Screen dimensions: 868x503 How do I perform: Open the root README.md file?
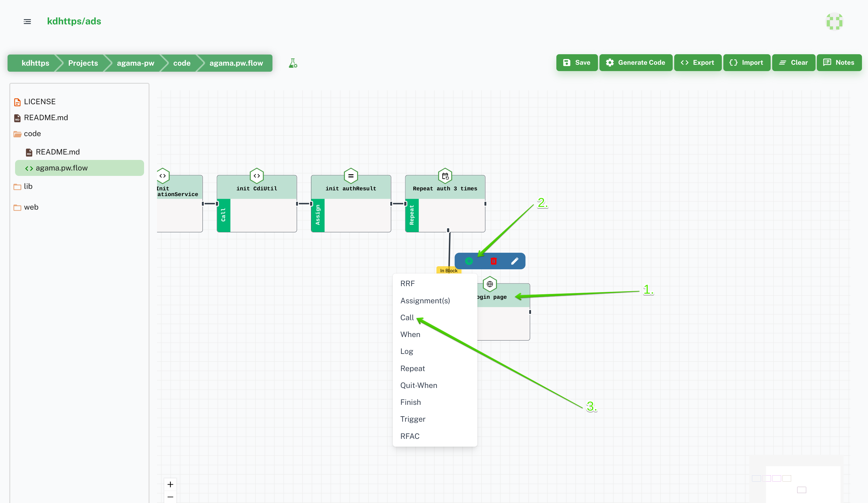pyautogui.click(x=46, y=118)
